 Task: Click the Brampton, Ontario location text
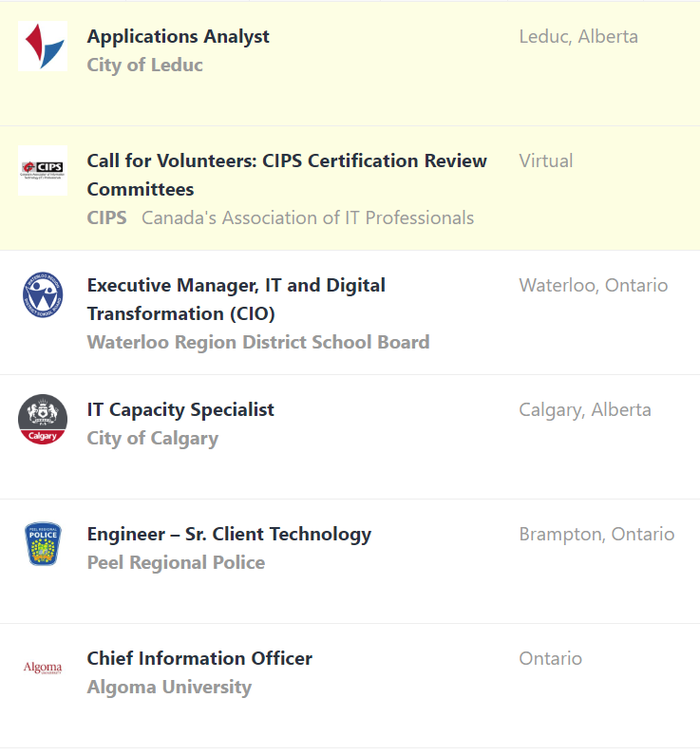tap(596, 535)
